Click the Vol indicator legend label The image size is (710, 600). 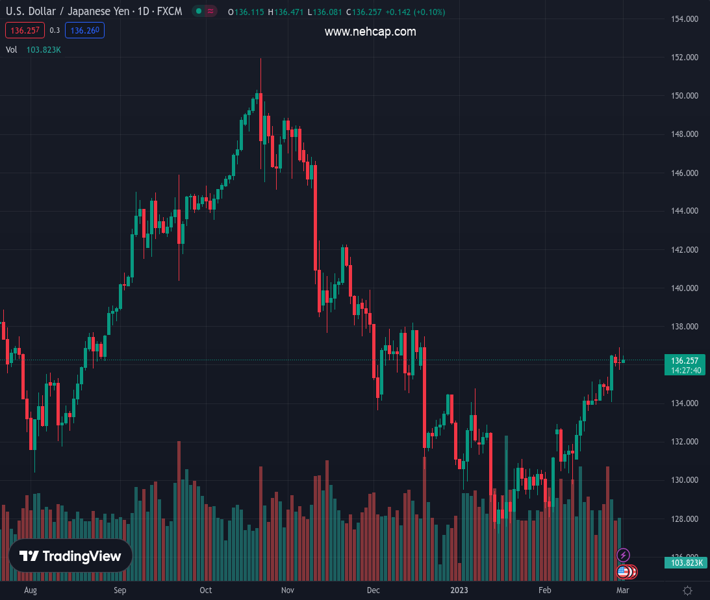pyautogui.click(x=12, y=49)
